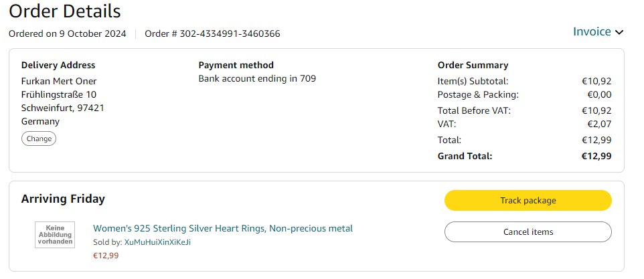Click the Grand Total amount €12,99

coord(596,156)
